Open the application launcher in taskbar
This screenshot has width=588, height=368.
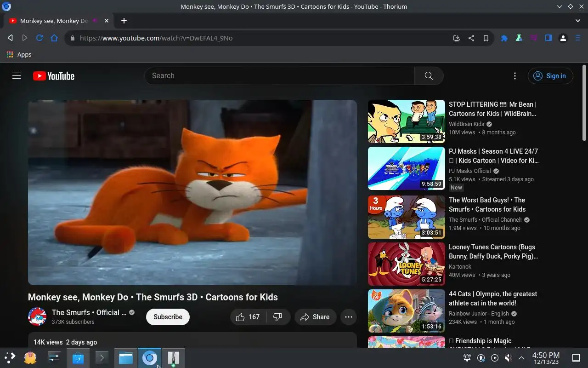10,358
